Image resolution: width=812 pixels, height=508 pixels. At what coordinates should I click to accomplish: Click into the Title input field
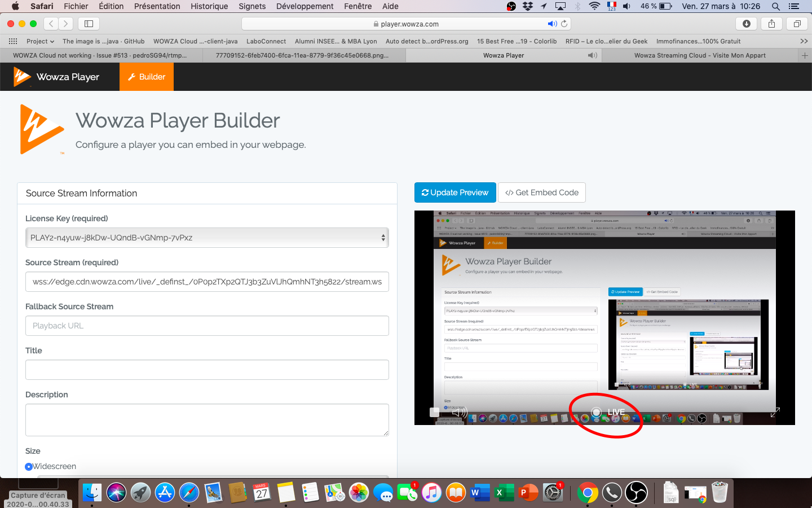pyautogui.click(x=207, y=370)
